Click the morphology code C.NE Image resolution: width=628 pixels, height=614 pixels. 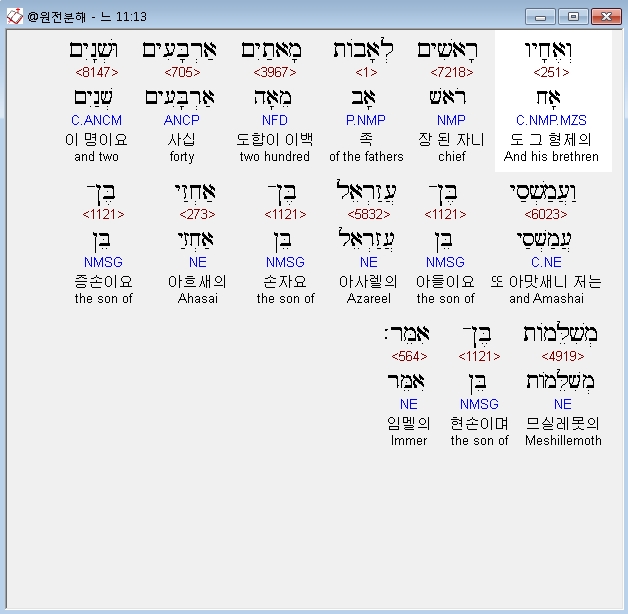click(x=546, y=262)
